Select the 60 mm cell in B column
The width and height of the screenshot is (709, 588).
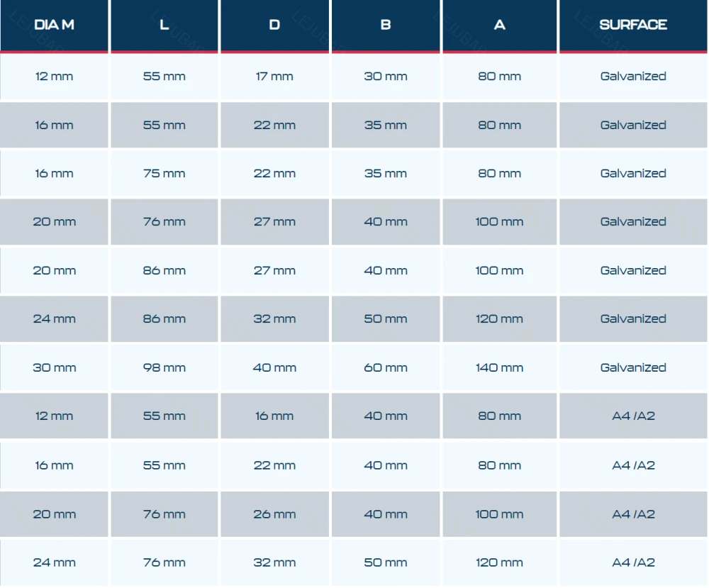(x=386, y=367)
